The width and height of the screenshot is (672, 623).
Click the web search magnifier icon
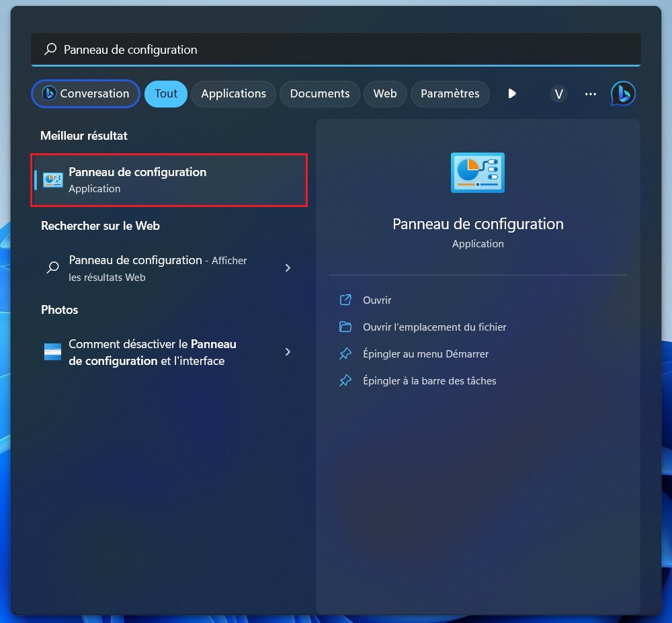tap(52, 267)
